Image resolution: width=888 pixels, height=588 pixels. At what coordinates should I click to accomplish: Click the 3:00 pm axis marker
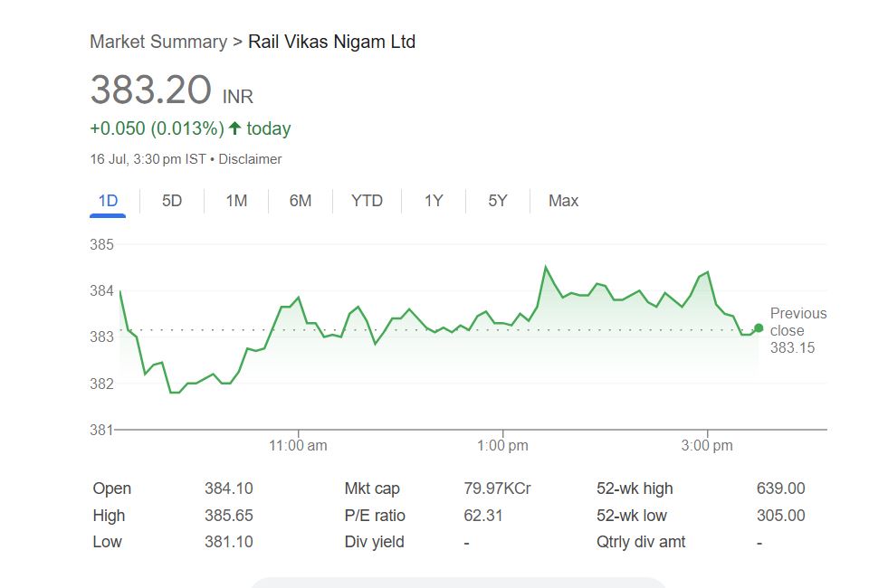(707, 446)
